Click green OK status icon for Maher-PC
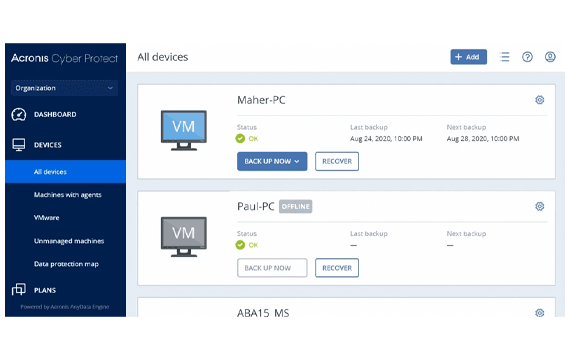 (x=240, y=139)
